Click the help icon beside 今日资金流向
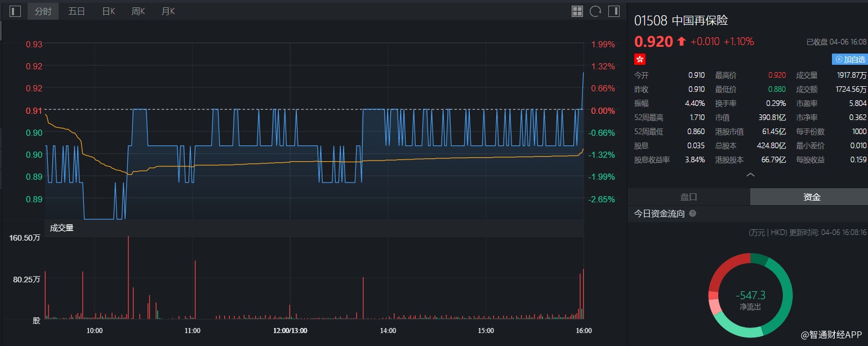 693,214
